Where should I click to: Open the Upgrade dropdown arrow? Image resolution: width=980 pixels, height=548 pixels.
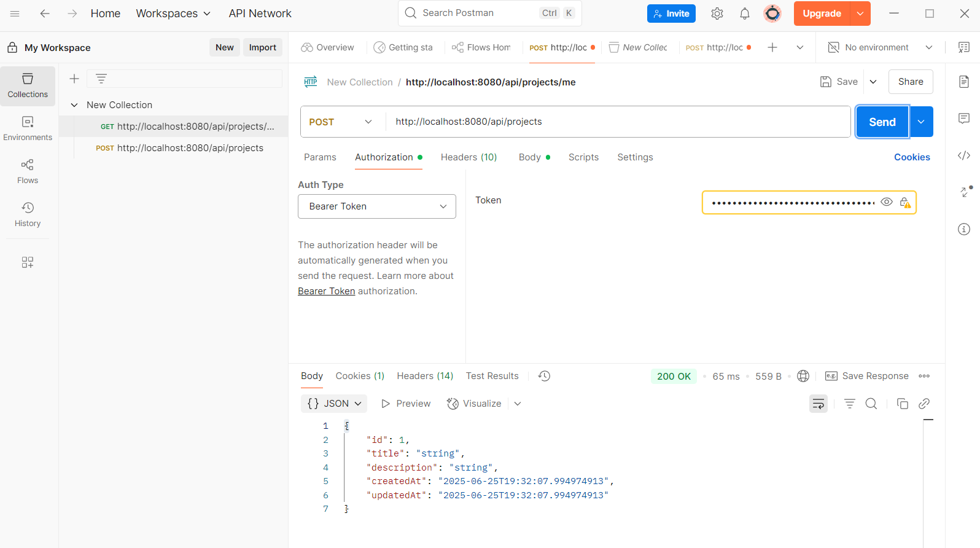[860, 14]
